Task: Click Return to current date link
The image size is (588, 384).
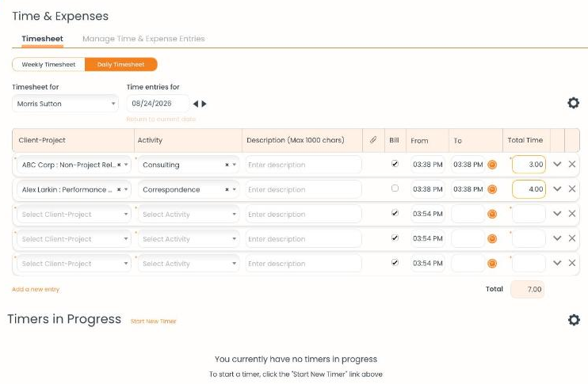Action: [x=161, y=119]
